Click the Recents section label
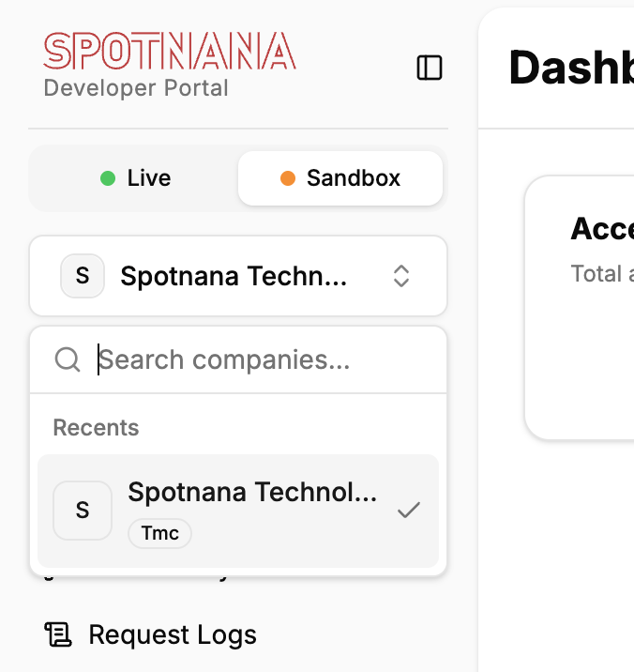The image size is (634, 672). [96, 427]
